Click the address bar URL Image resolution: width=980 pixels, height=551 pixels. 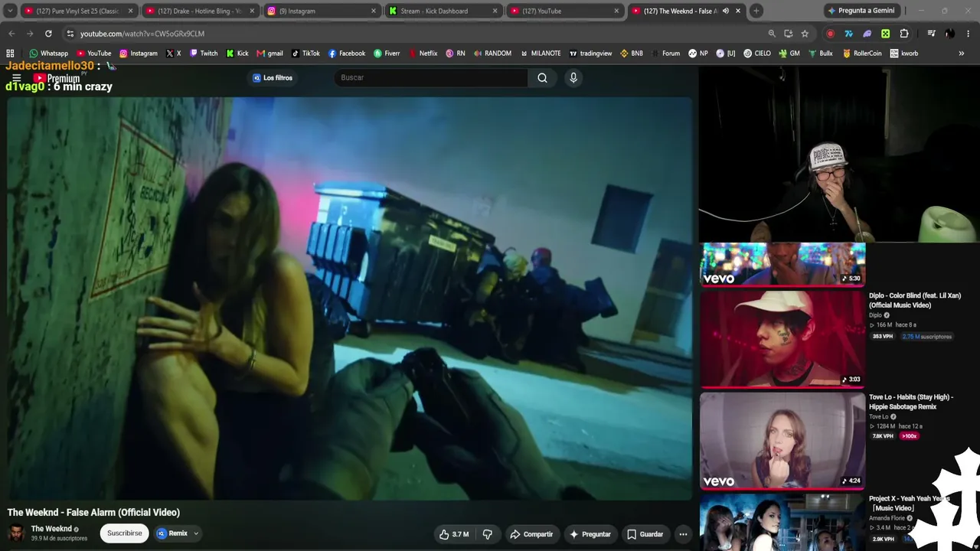coord(142,34)
